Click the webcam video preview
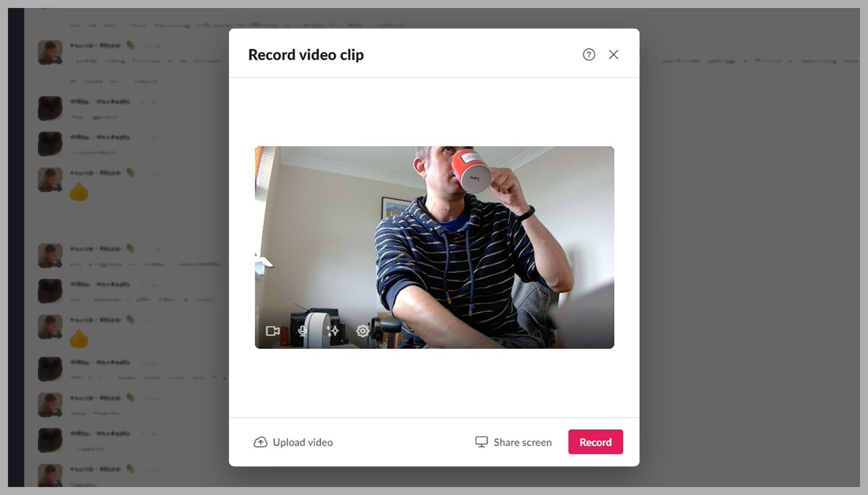The width and height of the screenshot is (868, 495). [435, 247]
